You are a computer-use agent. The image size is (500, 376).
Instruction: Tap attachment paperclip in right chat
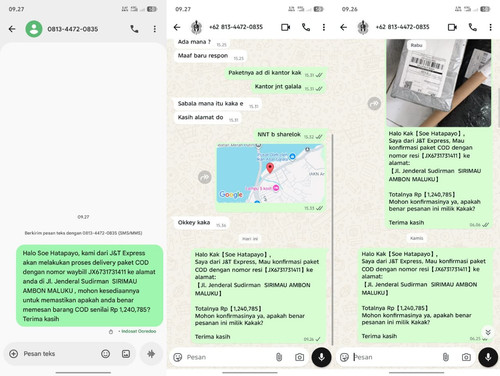(446, 357)
